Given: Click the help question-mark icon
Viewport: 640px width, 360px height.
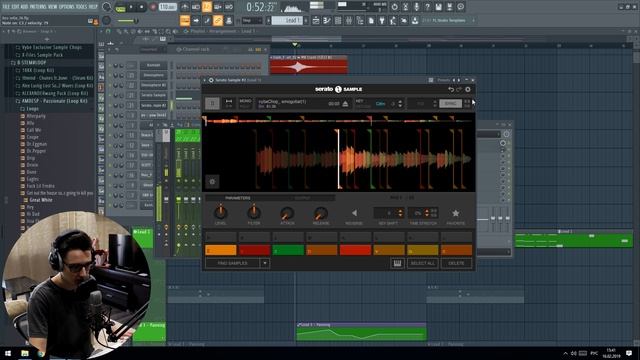Looking at the screenshot, I should tap(427, 7).
